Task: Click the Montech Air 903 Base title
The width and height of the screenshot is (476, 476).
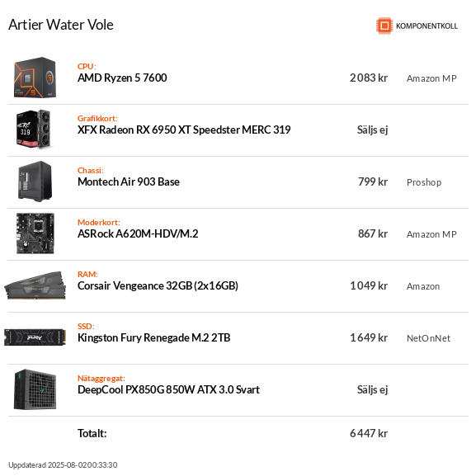Action: 129,181
